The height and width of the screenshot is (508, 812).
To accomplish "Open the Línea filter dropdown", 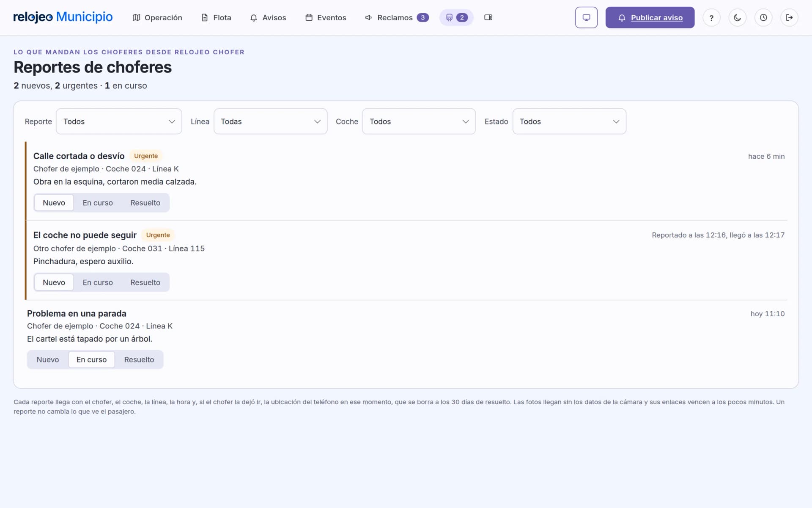I will coord(270,121).
